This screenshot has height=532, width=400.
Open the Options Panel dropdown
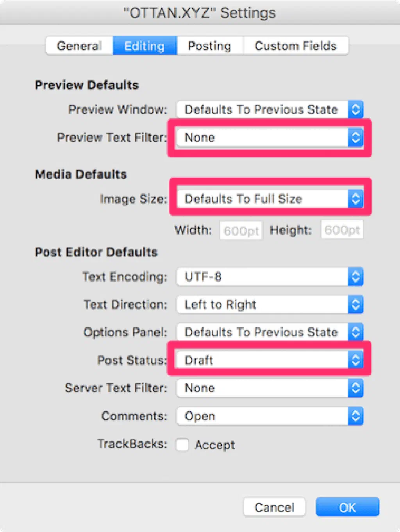pos(270,332)
